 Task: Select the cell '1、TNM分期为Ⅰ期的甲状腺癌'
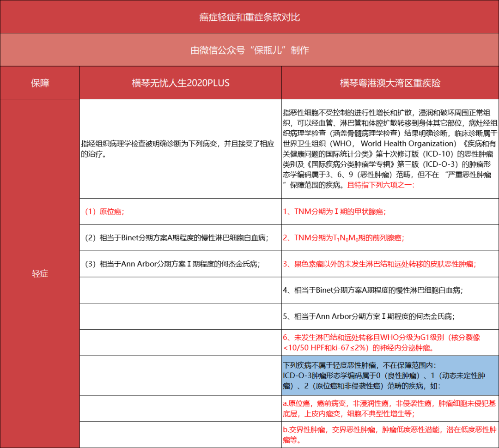pyautogui.click(x=390, y=212)
